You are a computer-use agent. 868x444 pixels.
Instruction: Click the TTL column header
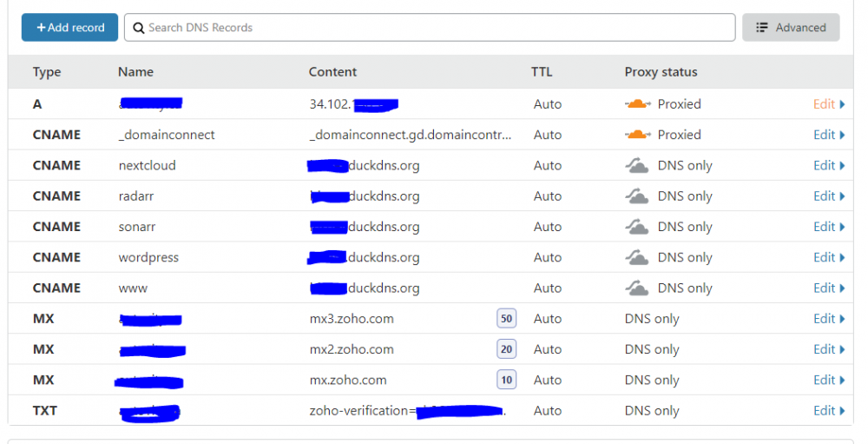point(542,72)
